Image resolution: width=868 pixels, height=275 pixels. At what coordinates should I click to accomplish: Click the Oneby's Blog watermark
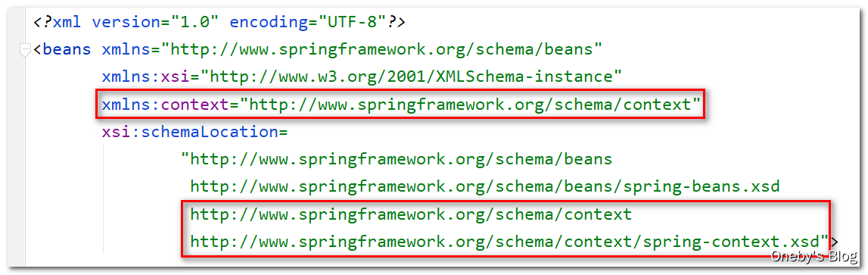[814, 255]
